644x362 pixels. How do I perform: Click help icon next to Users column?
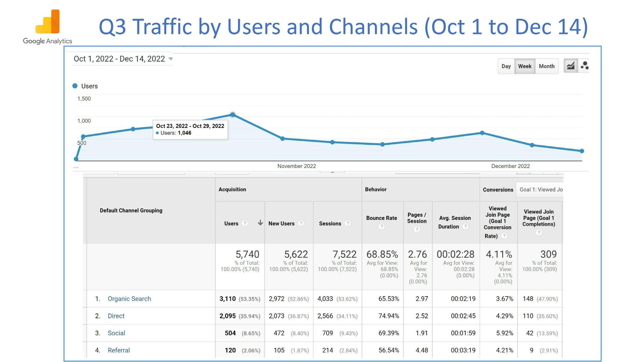(x=245, y=223)
